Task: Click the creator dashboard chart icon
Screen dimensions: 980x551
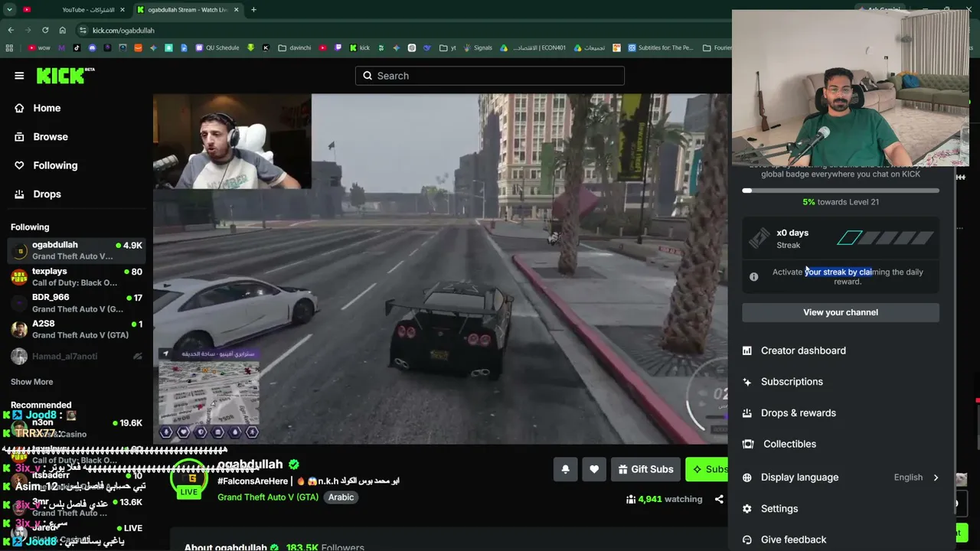Action: [747, 350]
